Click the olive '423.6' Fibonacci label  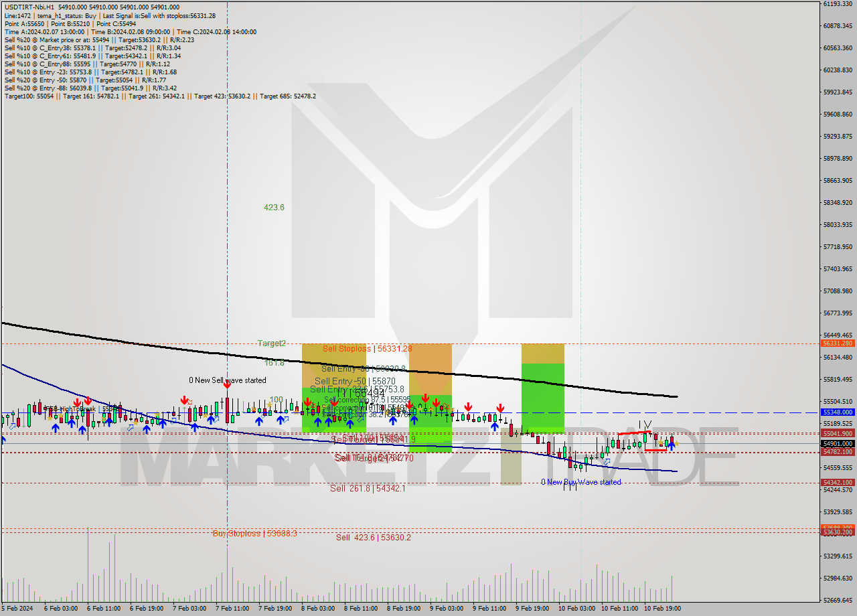coord(274,208)
